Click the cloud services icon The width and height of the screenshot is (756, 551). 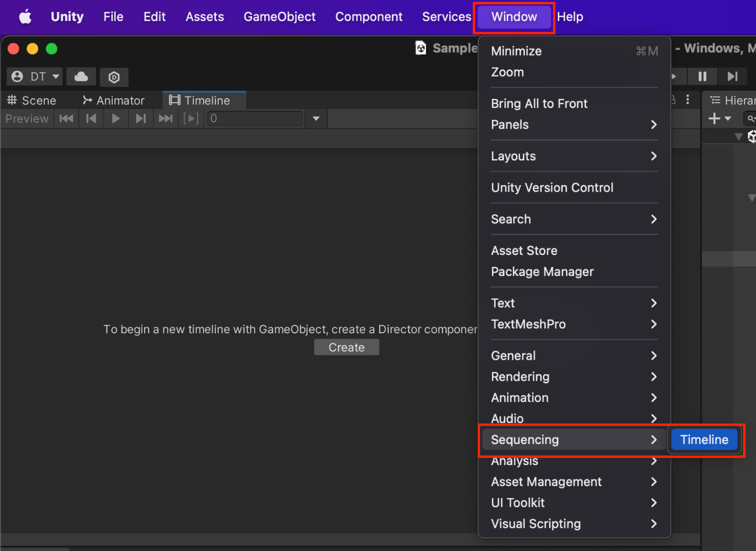pyautogui.click(x=81, y=77)
